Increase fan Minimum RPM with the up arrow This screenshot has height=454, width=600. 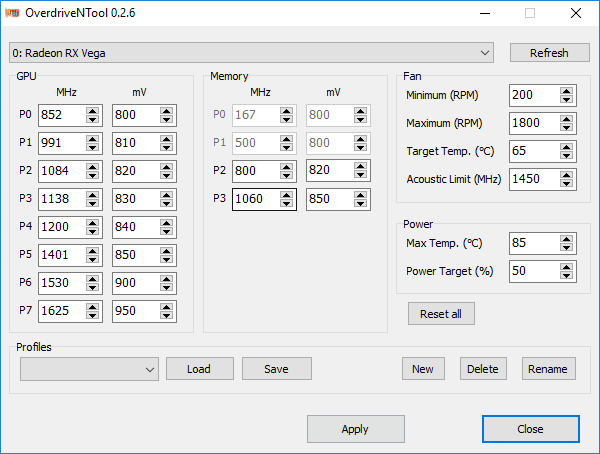tap(567, 91)
